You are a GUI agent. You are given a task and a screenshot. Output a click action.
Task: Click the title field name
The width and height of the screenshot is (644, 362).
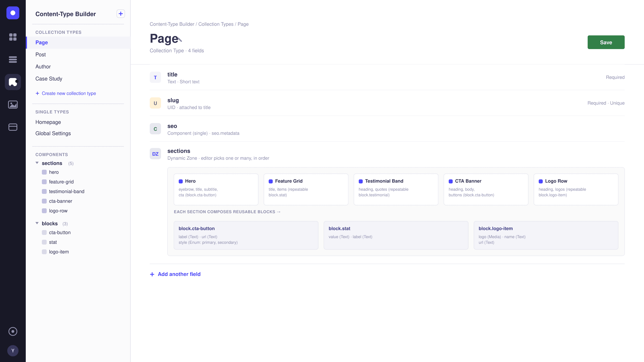172,74
